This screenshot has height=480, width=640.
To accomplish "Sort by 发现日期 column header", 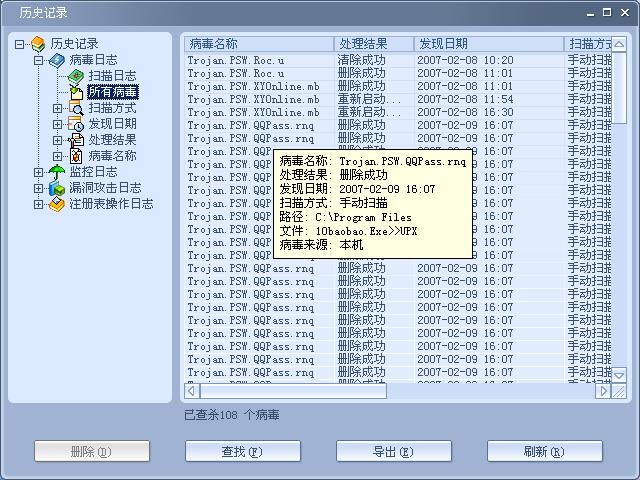I will click(x=489, y=44).
